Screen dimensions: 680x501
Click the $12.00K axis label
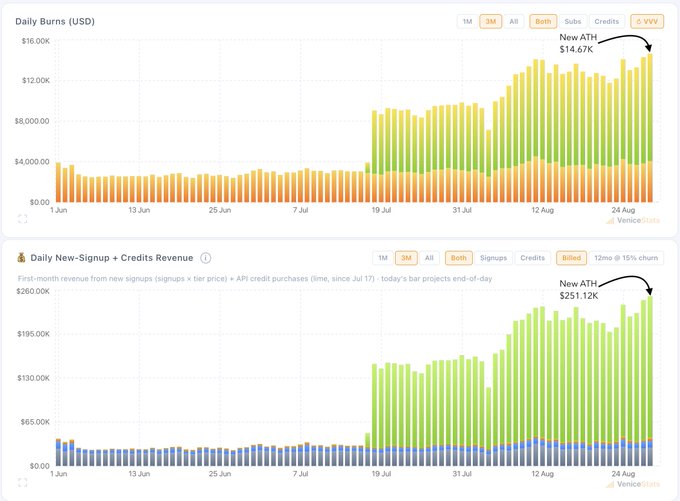pyautogui.click(x=36, y=80)
